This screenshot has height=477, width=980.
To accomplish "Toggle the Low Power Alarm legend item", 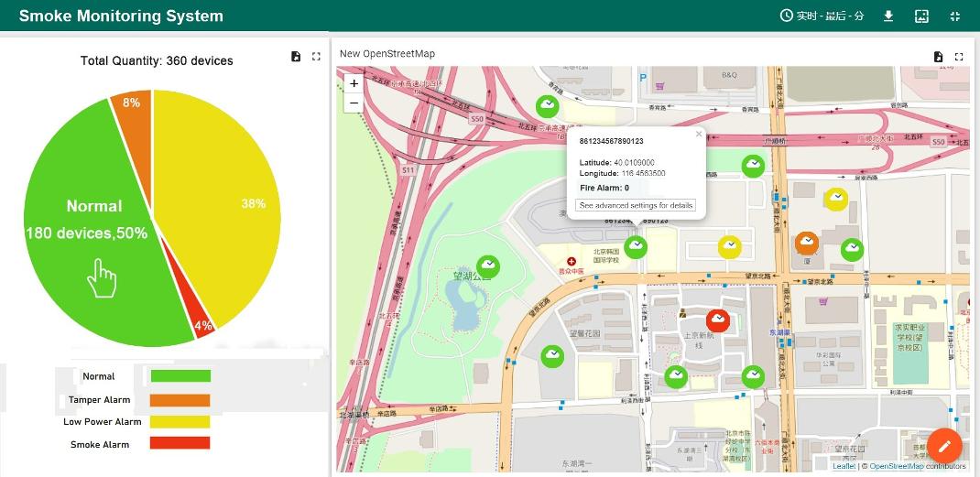I will coord(103,422).
